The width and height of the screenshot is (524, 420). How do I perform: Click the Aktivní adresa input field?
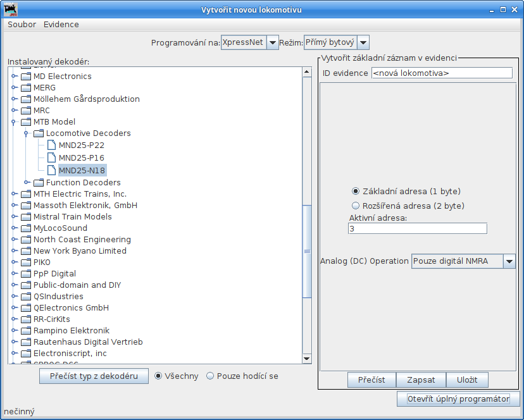click(418, 229)
